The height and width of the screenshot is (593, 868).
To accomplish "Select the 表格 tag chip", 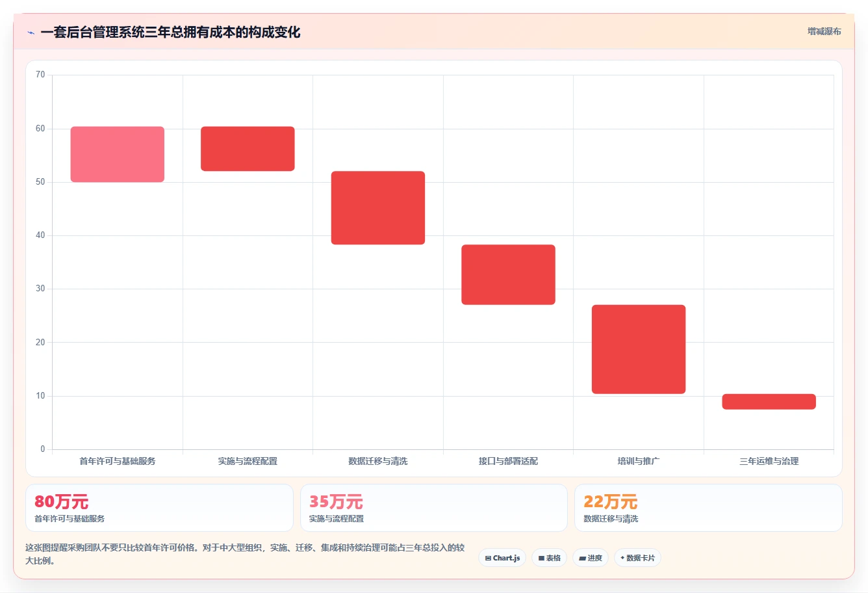I will pyautogui.click(x=549, y=558).
